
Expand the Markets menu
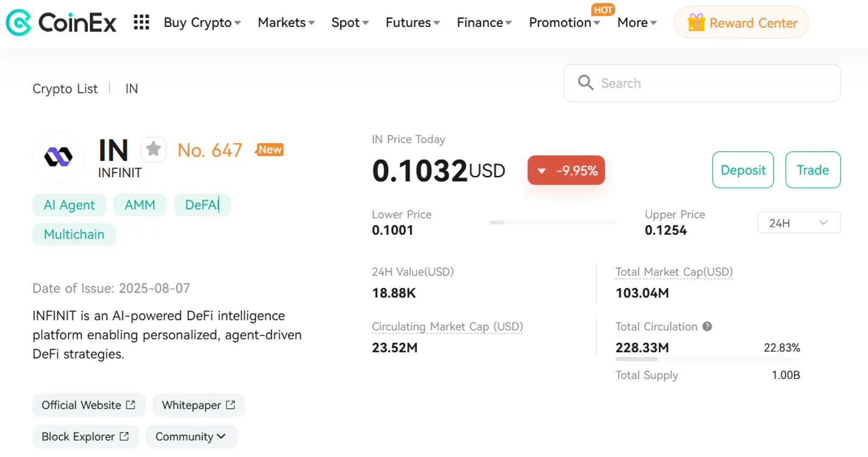point(286,23)
